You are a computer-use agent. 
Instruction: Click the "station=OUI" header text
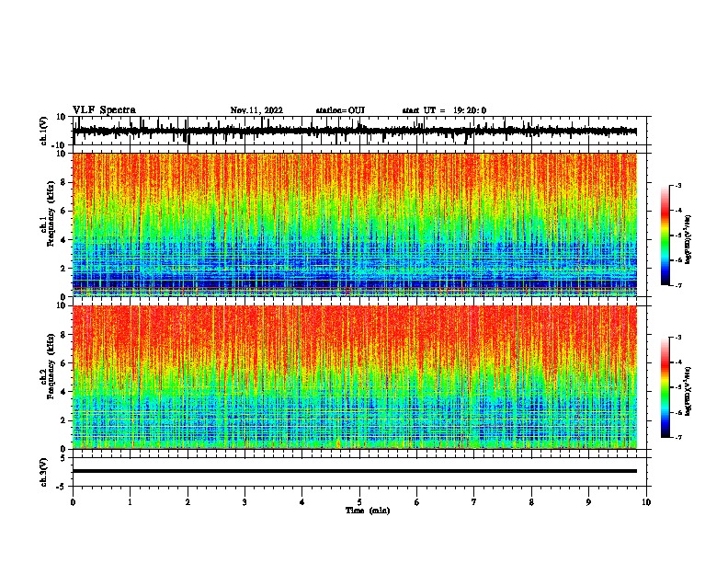pyautogui.click(x=340, y=110)
